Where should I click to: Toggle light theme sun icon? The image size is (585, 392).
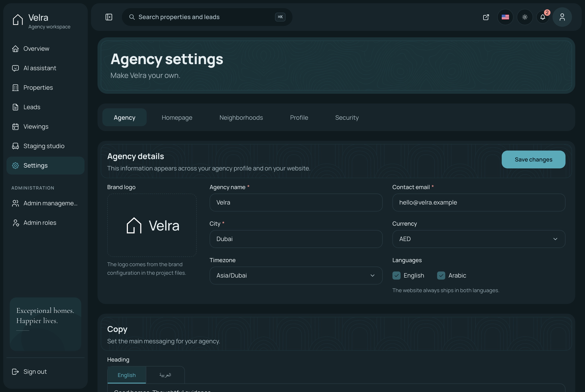[x=525, y=17]
